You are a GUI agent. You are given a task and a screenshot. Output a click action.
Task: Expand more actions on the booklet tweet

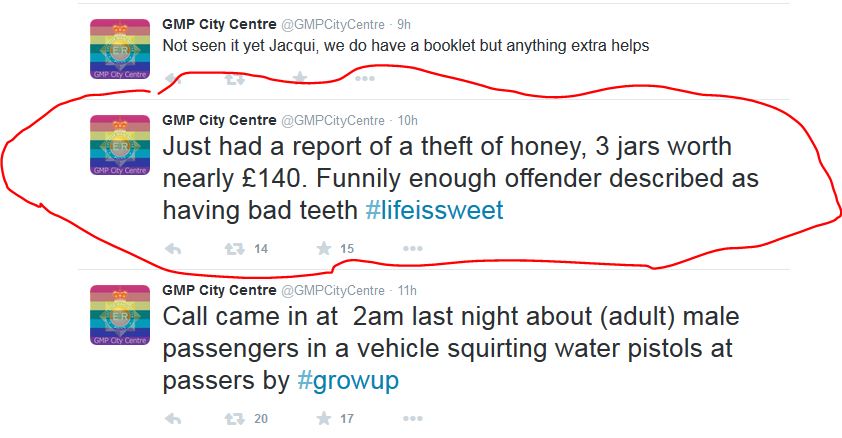tap(364, 78)
